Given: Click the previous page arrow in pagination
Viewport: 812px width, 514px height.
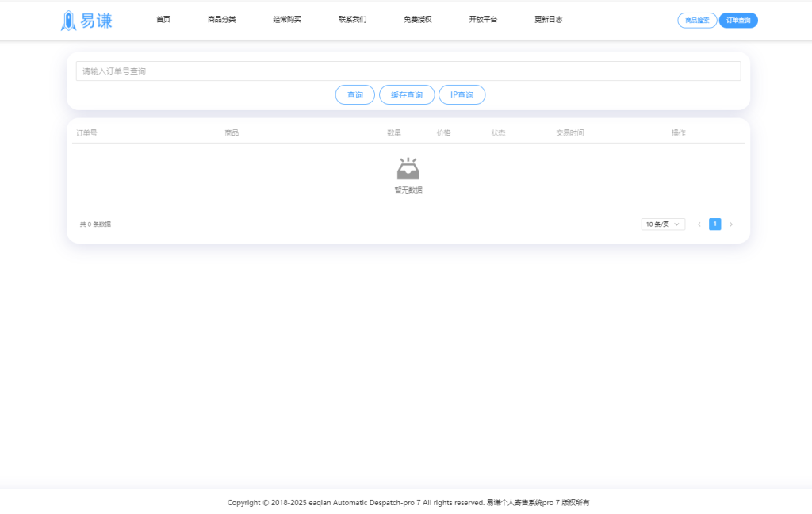Looking at the screenshot, I should tap(698, 224).
